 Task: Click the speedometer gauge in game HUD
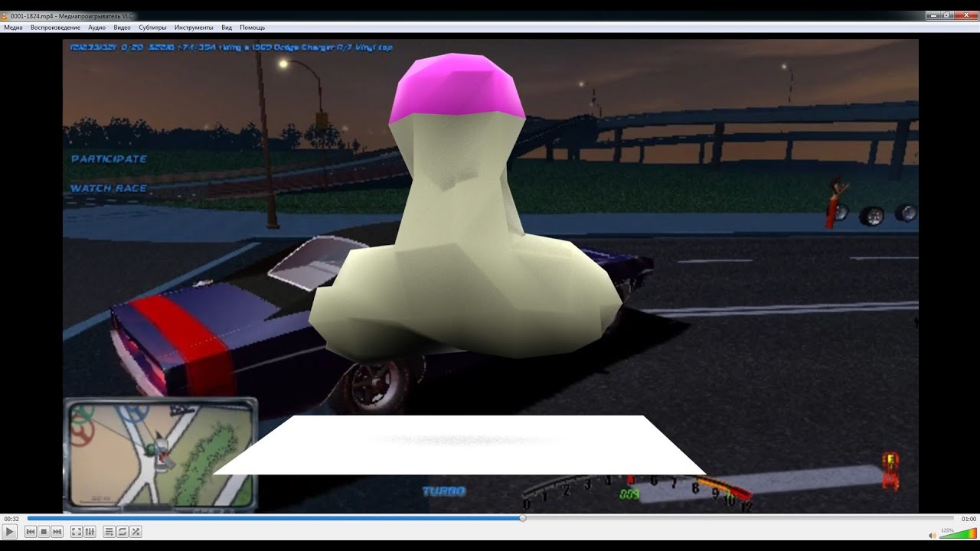(639, 492)
